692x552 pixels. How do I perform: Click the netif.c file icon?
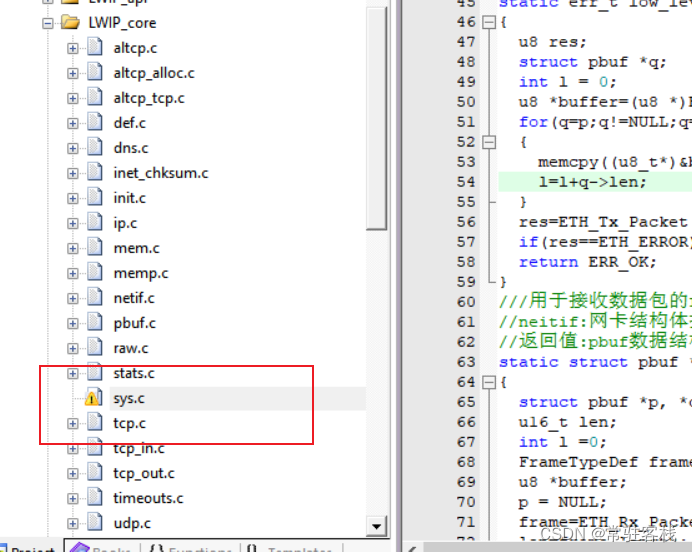coord(95,297)
